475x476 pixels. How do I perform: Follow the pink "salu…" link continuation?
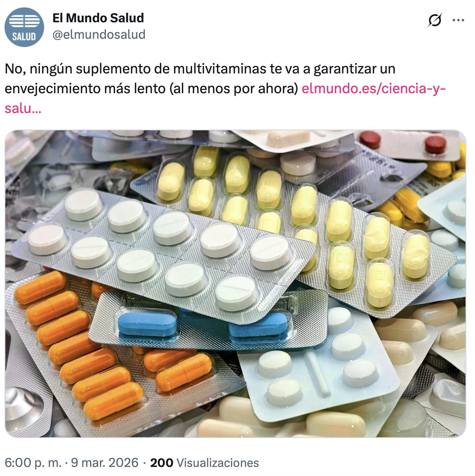23,108
